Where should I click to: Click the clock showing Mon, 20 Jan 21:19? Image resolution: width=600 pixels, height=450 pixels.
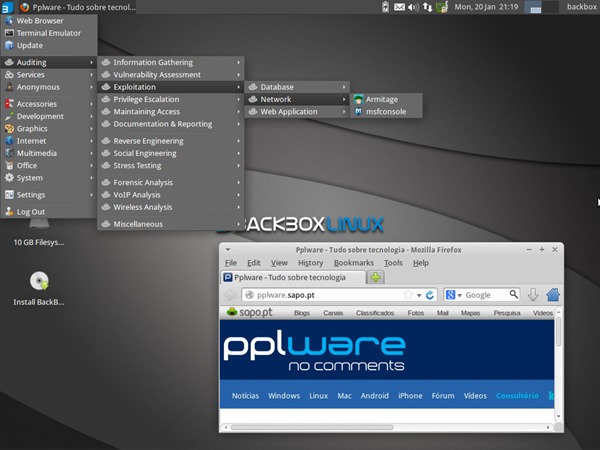[486, 7]
